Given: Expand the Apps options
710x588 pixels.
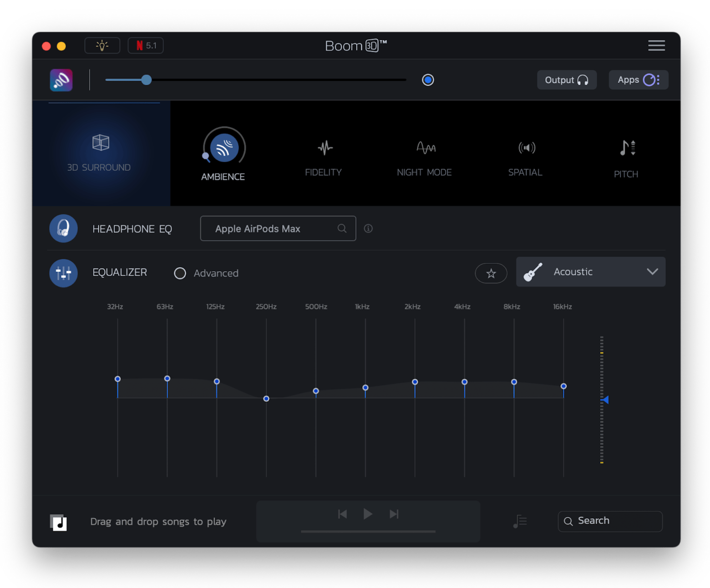Looking at the screenshot, I should click(x=638, y=80).
